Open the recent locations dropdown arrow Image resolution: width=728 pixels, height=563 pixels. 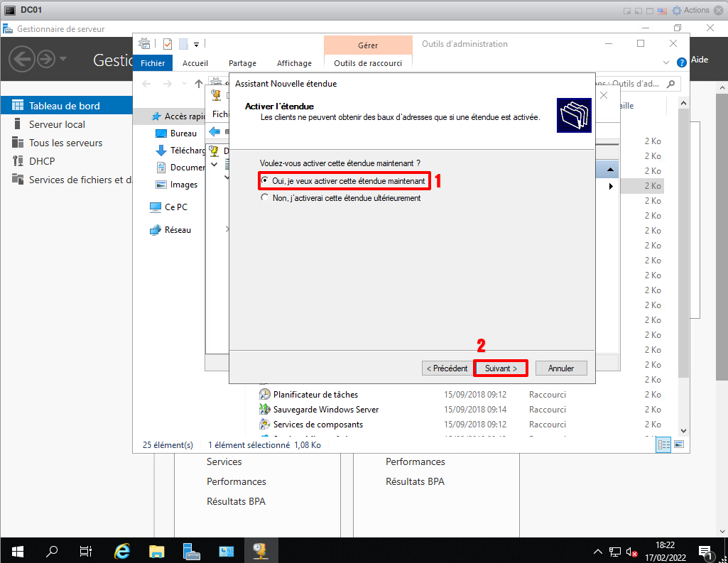[183, 84]
